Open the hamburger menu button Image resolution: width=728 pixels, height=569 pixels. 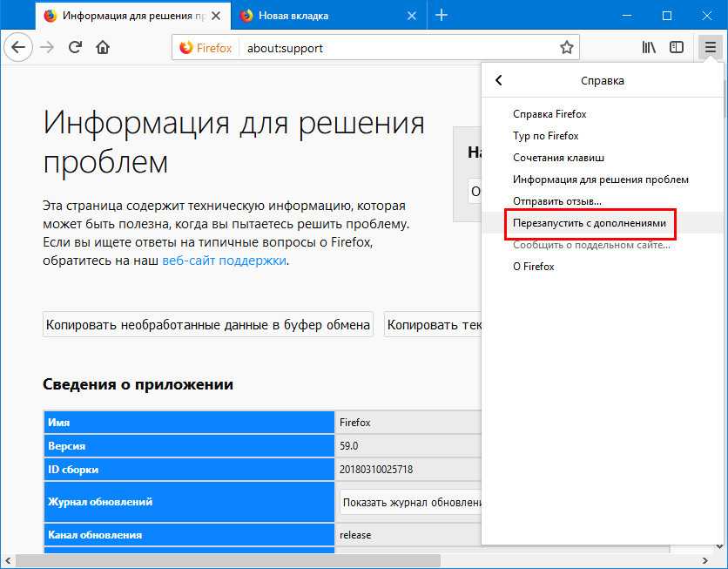tap(710, 48)
